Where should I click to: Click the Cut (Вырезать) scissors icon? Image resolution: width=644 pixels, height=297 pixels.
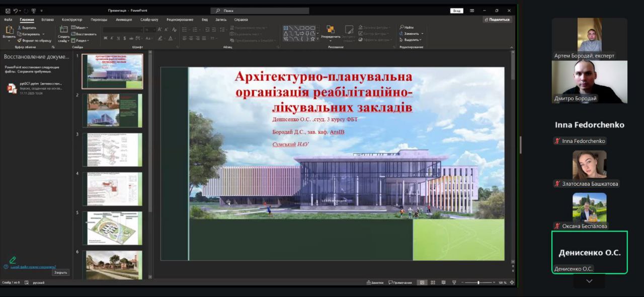tap(20, 28)
